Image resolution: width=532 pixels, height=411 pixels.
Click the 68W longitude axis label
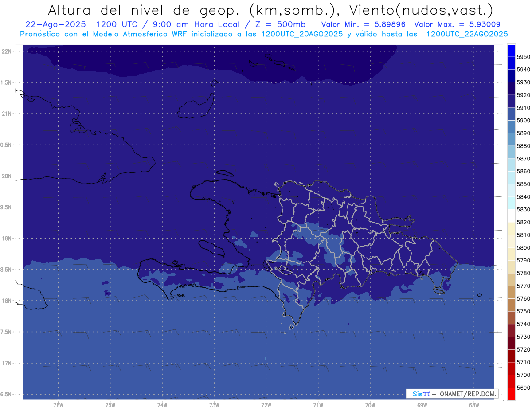click(x=473, y=405)
